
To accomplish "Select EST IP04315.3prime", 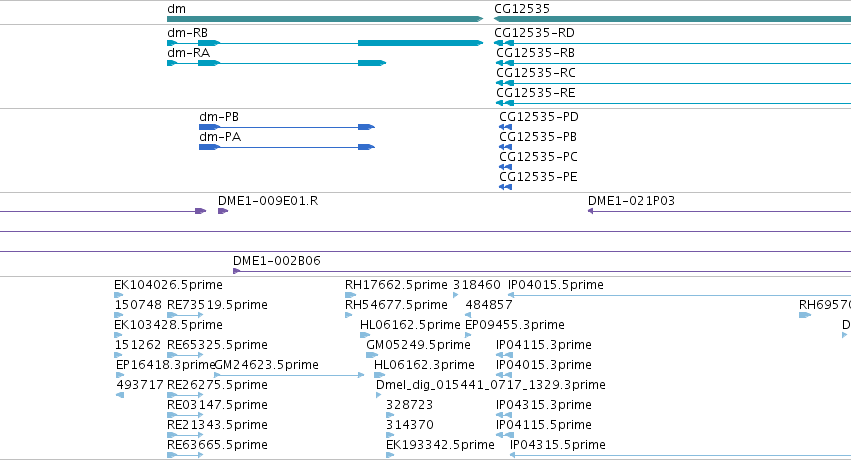I will pyautogui.click(x=544, y=405).
